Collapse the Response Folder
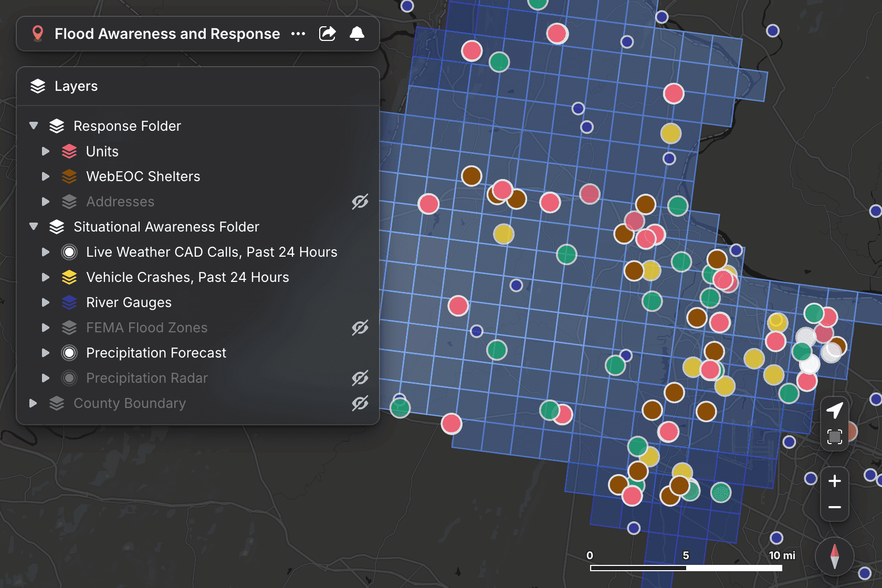 34,126
